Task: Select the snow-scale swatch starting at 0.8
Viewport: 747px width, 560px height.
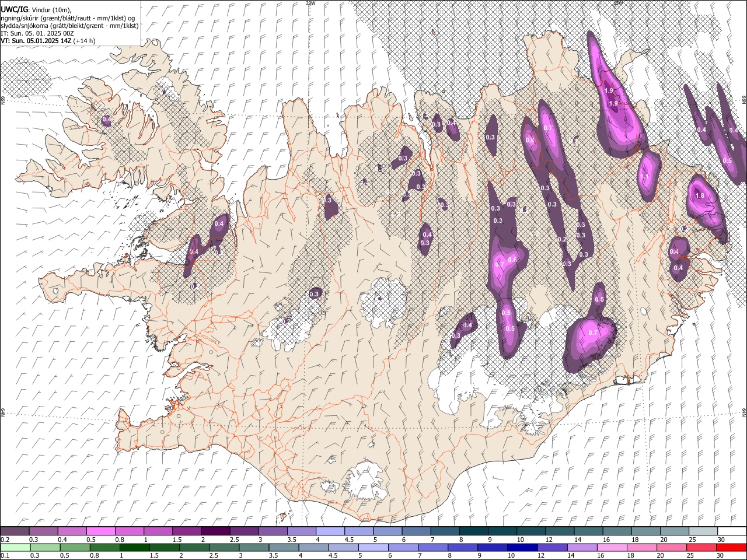Action: tap(129, 531)
